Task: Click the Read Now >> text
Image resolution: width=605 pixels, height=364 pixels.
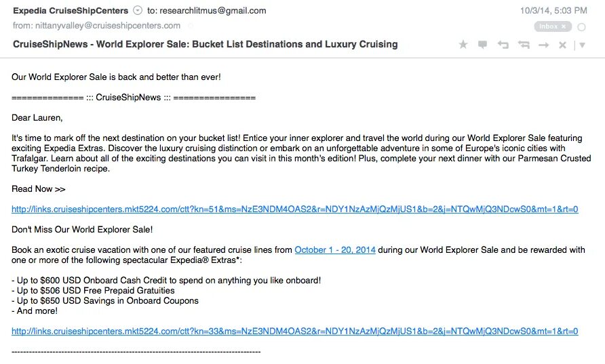Action: click(x=39, y=188)
